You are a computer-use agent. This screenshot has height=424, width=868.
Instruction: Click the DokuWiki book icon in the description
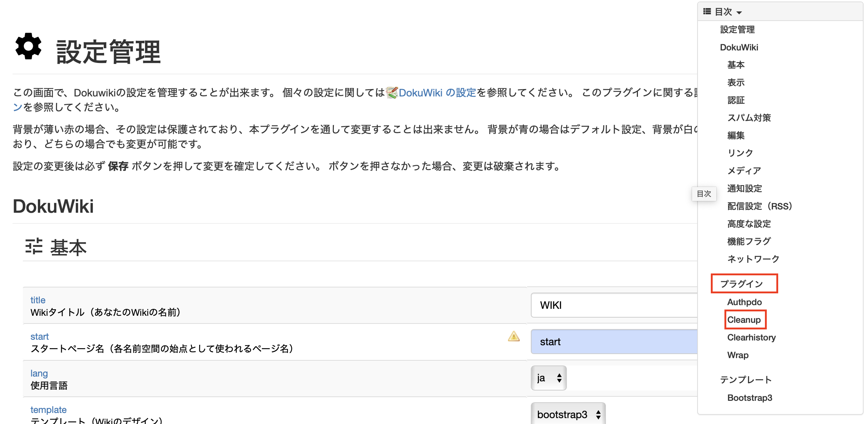(x=391, y=92)
